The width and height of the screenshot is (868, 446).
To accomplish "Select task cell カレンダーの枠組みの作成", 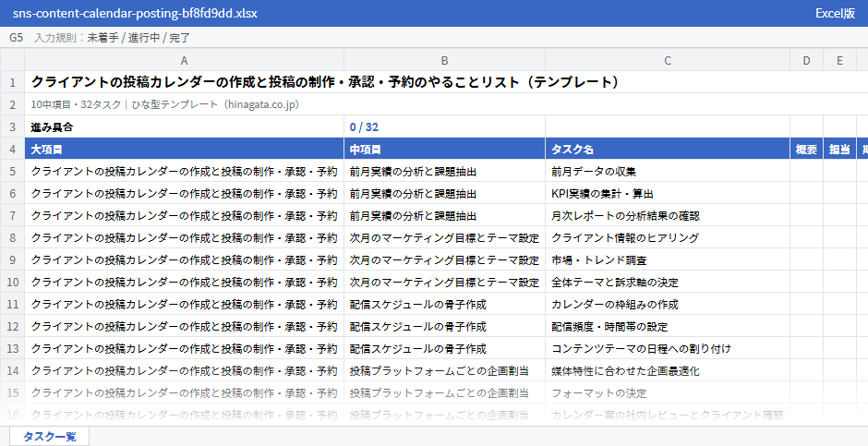I will pos(668,304).
